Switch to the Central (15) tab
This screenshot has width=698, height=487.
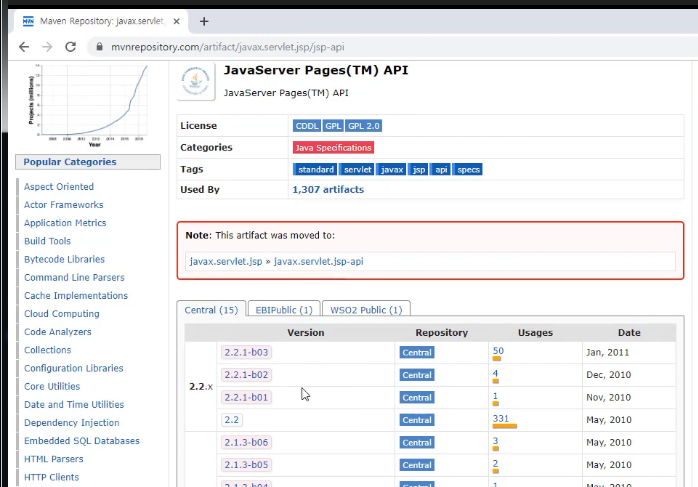tap(211, 310)
